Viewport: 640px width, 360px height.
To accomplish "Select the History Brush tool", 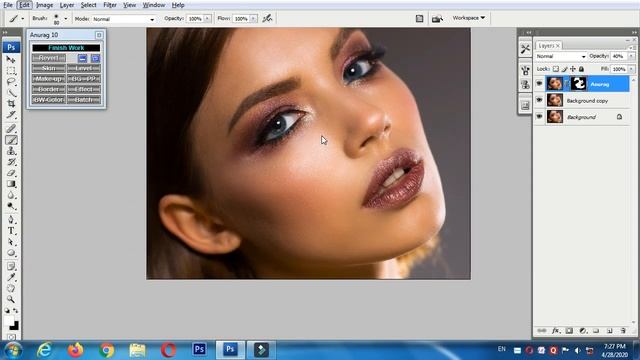I will [x=11, y=162].
